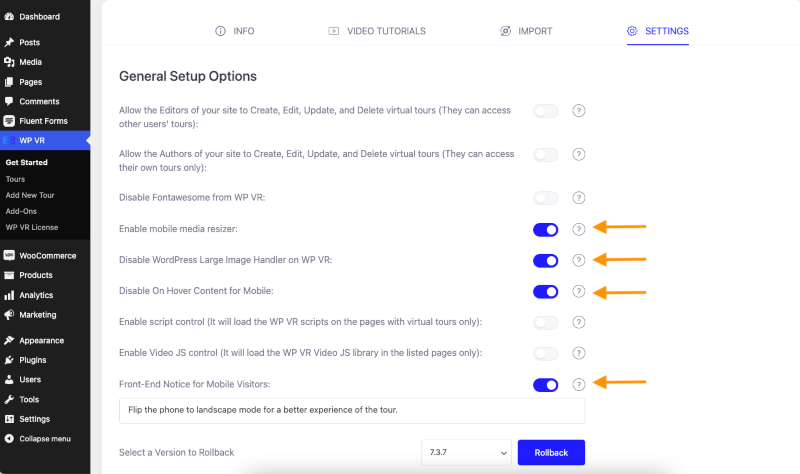Open the rollback version dropdown
The height and width of the screenshot is (474, 800).
[x=466, y=453]
